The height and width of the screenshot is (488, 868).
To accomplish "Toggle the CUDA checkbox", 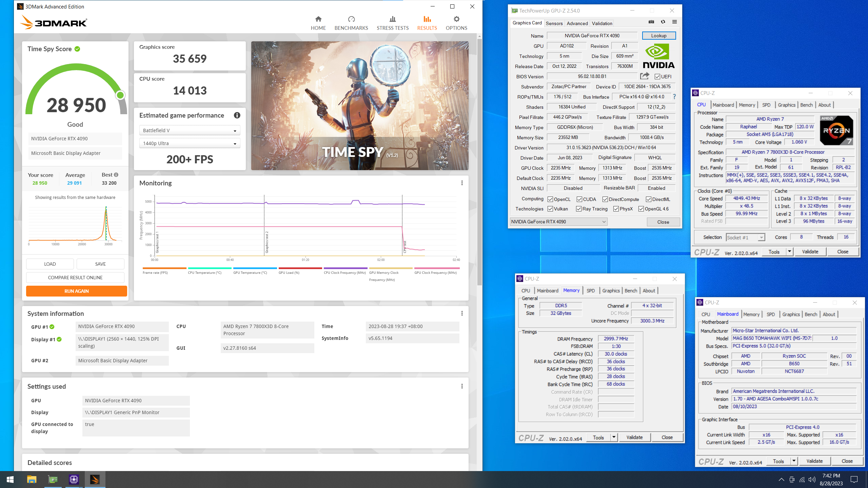I will [579, 199].
